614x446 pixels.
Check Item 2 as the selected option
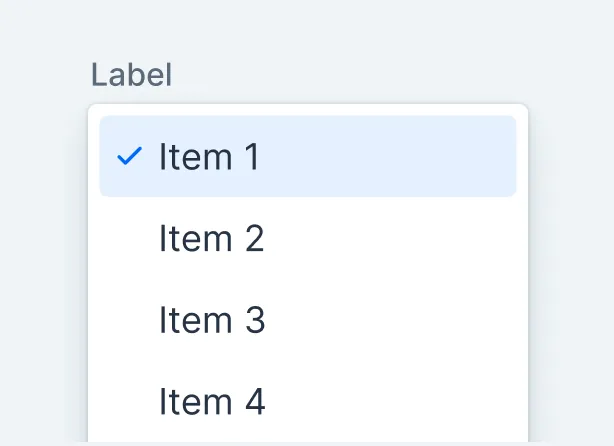tap(211, 239)
